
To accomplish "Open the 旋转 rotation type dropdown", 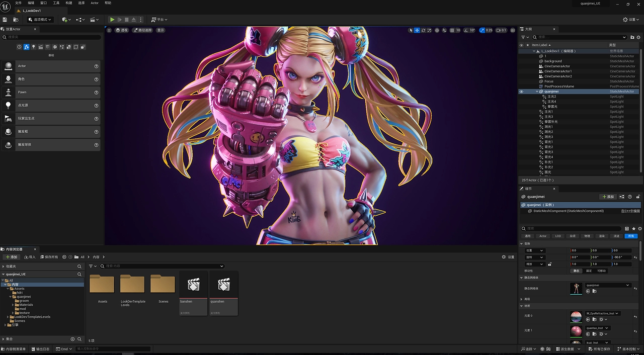I will click(534, 257).
